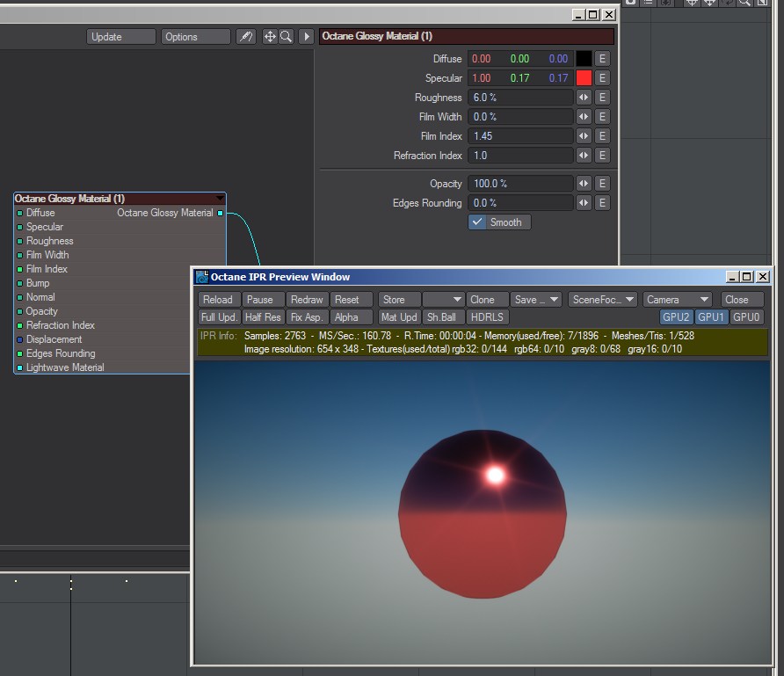This screenshot has width=784, height=676.
Task: Click the Normal input connector on node
Action: (20, 297)
